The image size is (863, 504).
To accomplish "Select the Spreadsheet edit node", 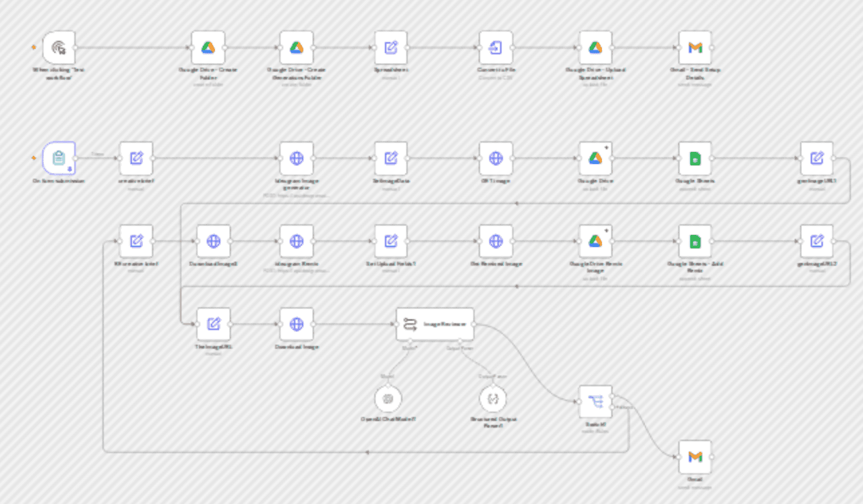I will tap(391, 48).
